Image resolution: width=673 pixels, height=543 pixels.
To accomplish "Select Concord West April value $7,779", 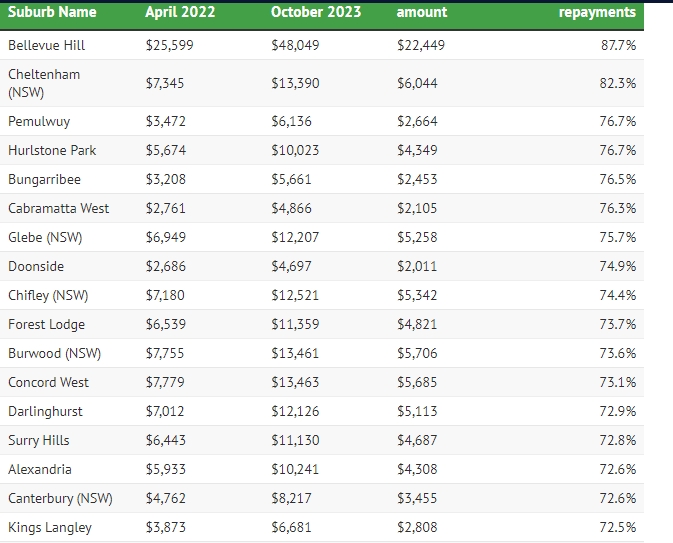I will click(165, 382).
